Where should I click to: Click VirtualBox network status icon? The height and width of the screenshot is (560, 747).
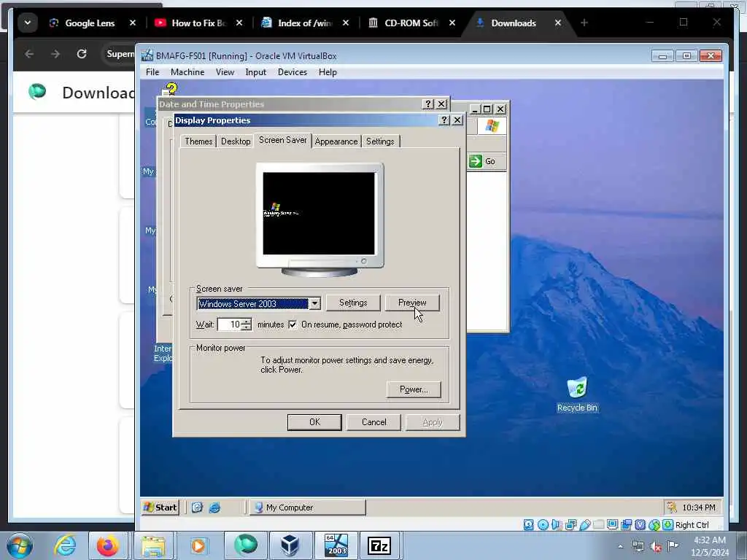click(x=570, y=525)
